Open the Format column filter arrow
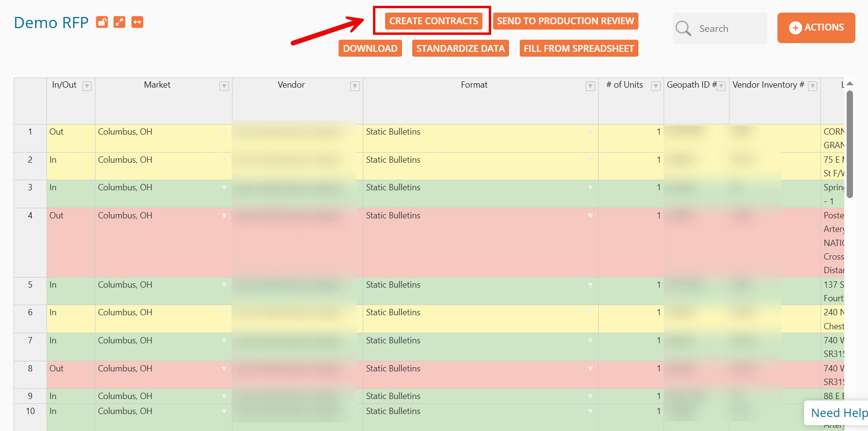868x431 pixels. [x=590, y=86]
